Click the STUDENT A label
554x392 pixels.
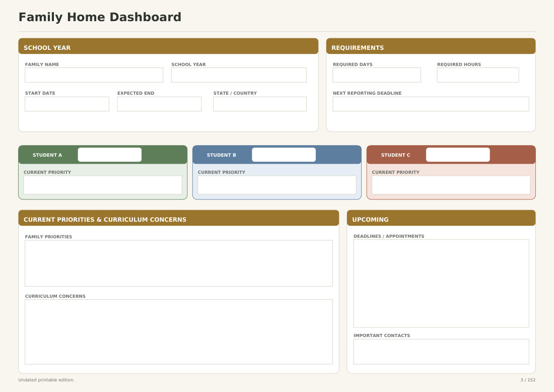47,155
